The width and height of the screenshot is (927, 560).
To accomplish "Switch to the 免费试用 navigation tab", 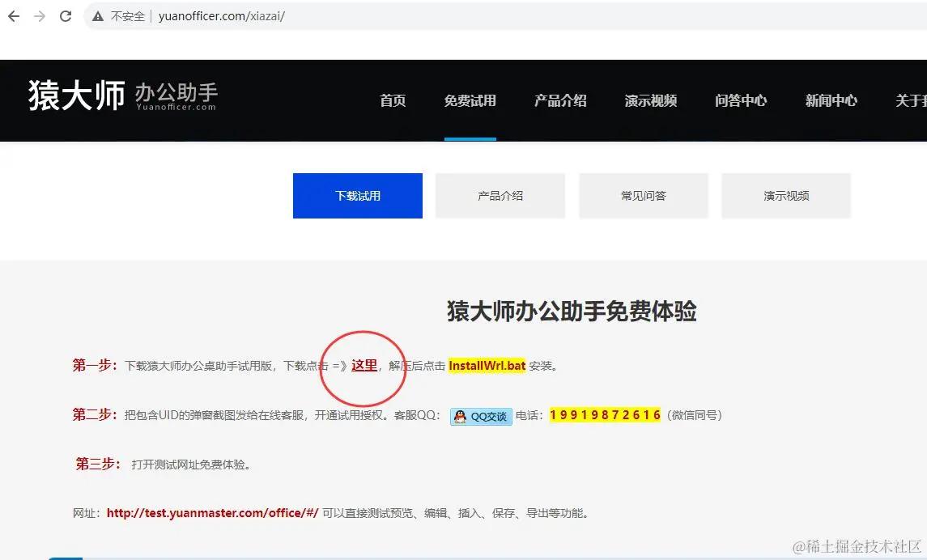I will pos(470,101).
